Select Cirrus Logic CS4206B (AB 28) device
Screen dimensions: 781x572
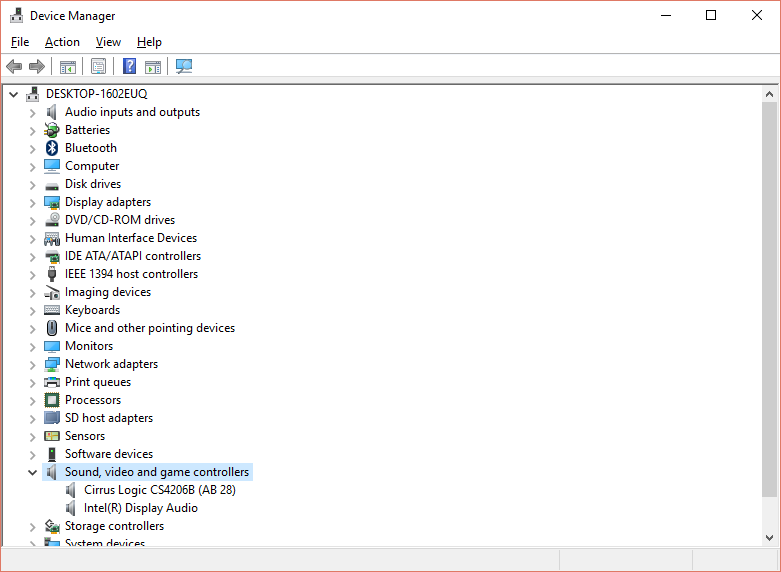(159, 490)
